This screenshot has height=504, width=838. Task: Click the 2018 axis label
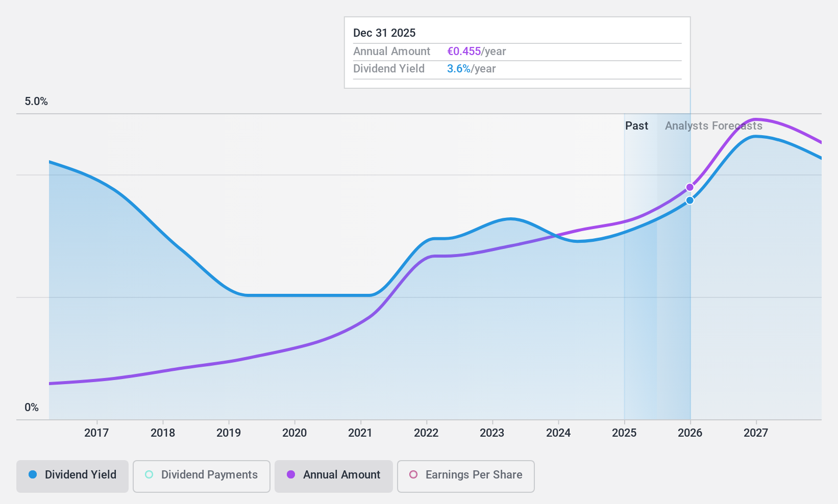pyautogui.click(x=163, y=433)
